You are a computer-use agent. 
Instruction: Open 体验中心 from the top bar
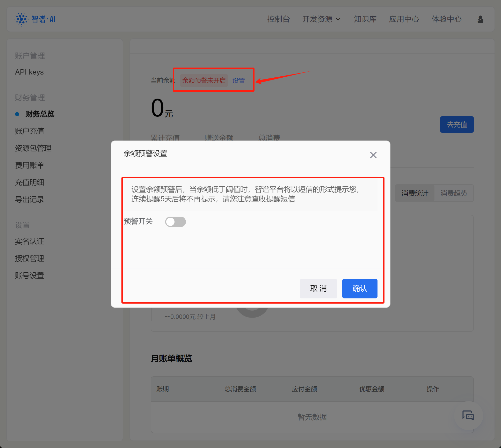446,19
